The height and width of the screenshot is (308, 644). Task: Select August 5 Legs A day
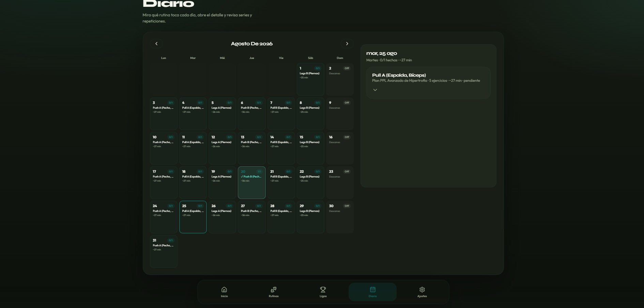[x=222, y=114]
